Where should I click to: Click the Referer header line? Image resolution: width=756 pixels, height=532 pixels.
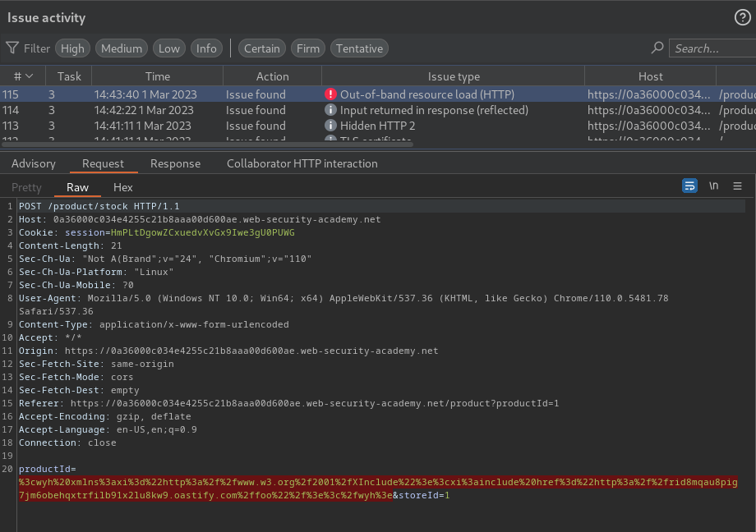[x=288, y=403]
